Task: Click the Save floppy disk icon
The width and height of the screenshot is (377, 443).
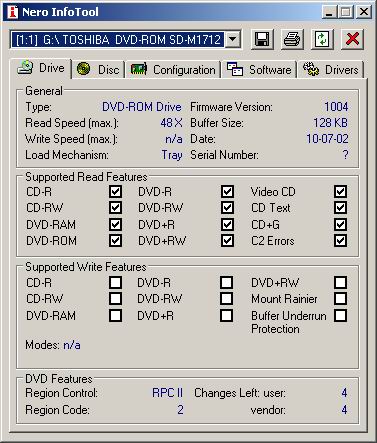Action: pos(262,39)
